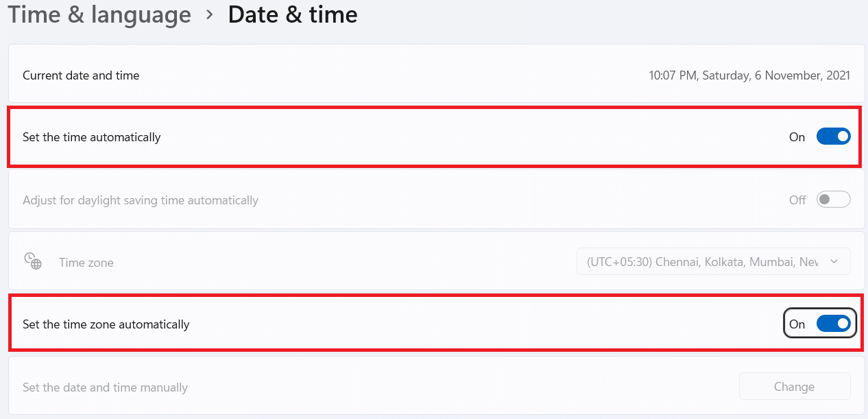
Task: Click Set the date and time manually label
Action: click(x=105, y=387)
